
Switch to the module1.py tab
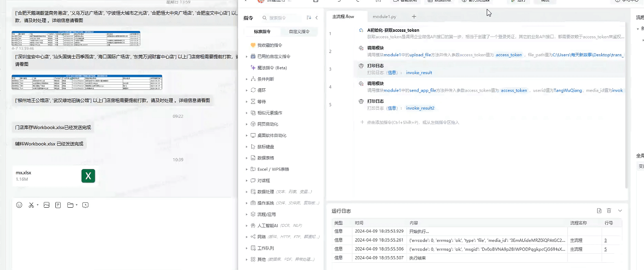coord(384,17)
